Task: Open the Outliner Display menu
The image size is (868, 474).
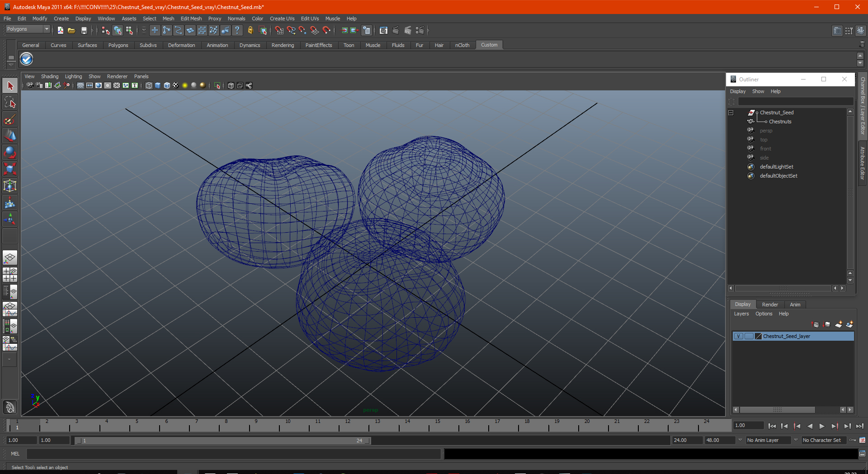Action: coord(738,91)
